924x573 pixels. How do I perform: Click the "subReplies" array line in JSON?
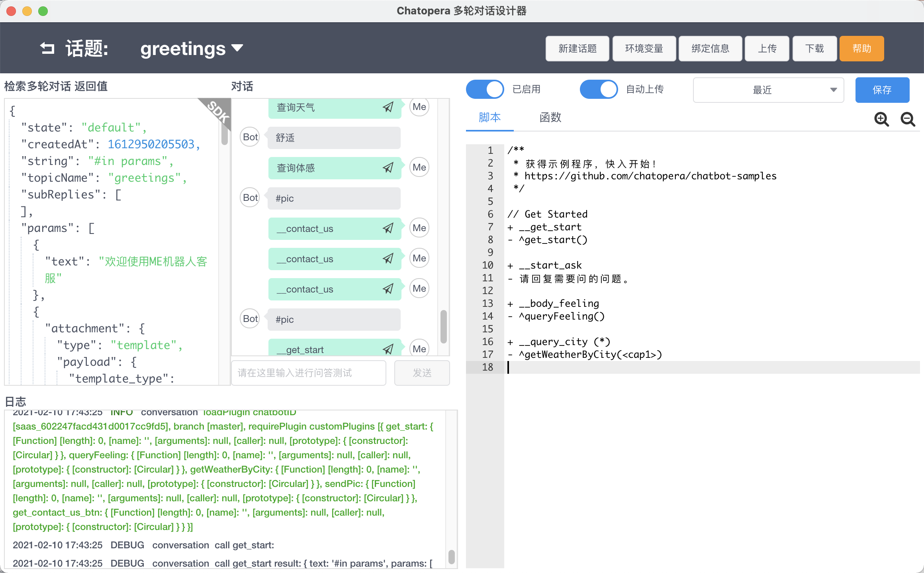click(x=71, y=194)
